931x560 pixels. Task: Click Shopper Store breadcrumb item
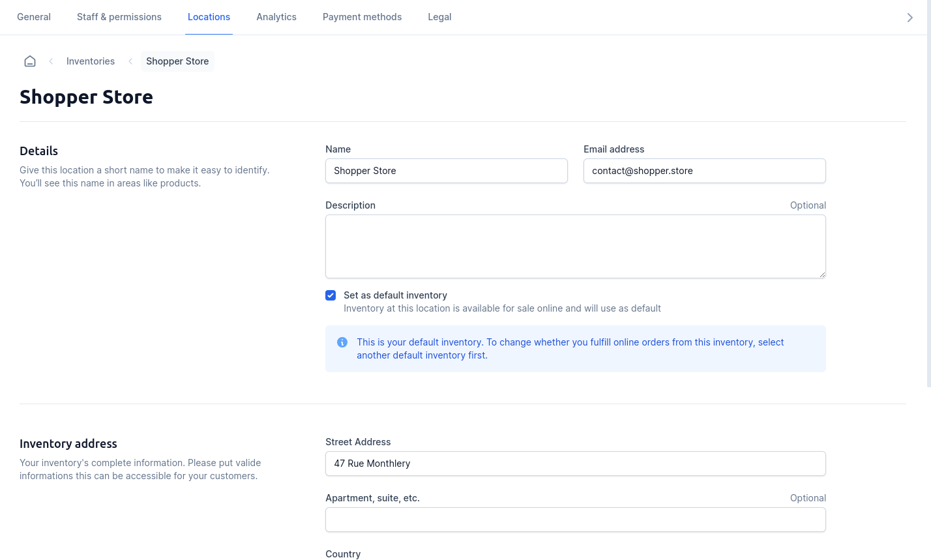pyautogui.click(x=177, y=61)
